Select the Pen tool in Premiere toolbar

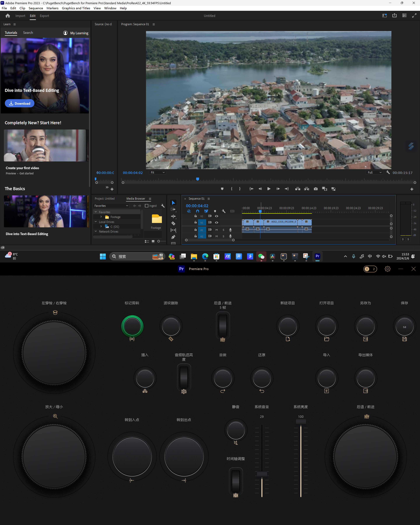click(x=173, y=237)
